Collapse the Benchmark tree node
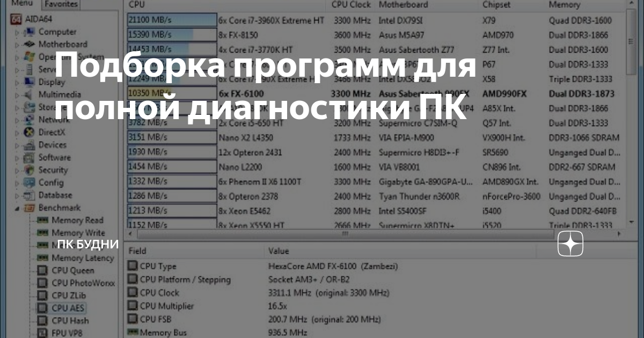Viewport: 644px width, 338px height. click(17, 208)
